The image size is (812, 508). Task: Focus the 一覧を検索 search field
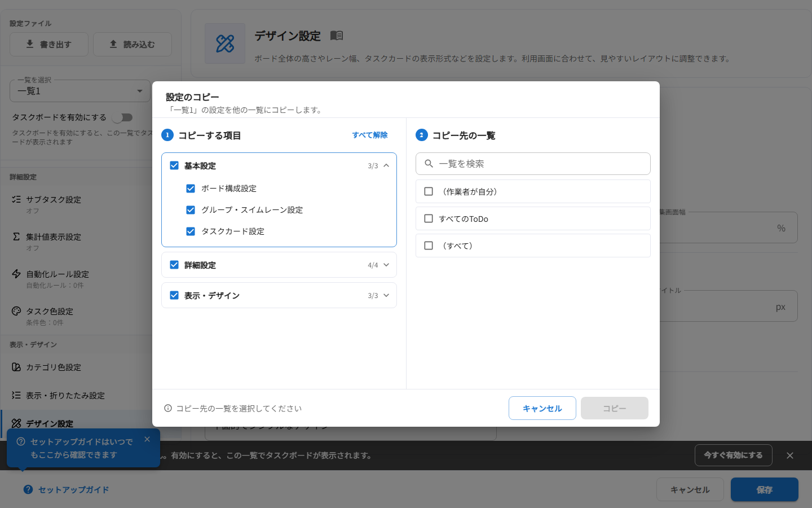(x=533, y=164)
